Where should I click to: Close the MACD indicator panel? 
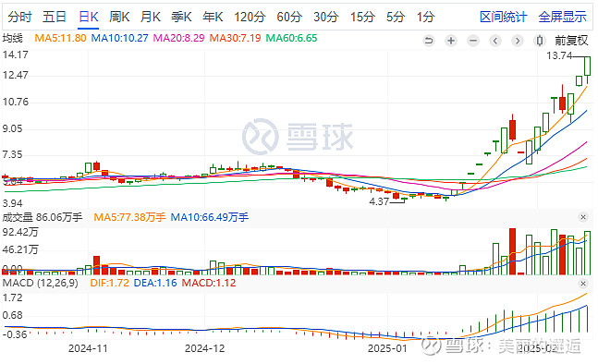point(582,284)
